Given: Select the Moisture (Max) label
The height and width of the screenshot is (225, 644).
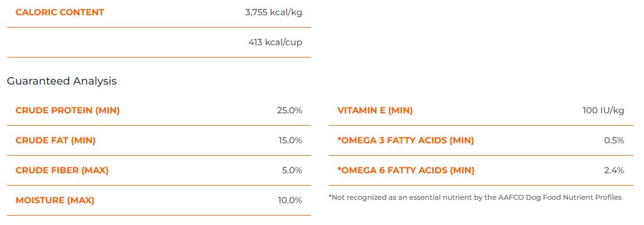Looking at the screenshot, I should [x=55, y=200].
